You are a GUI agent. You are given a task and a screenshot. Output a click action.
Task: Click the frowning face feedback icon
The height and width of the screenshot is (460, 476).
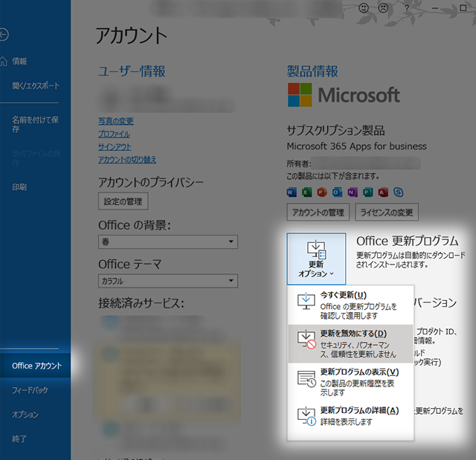(384, 7)
